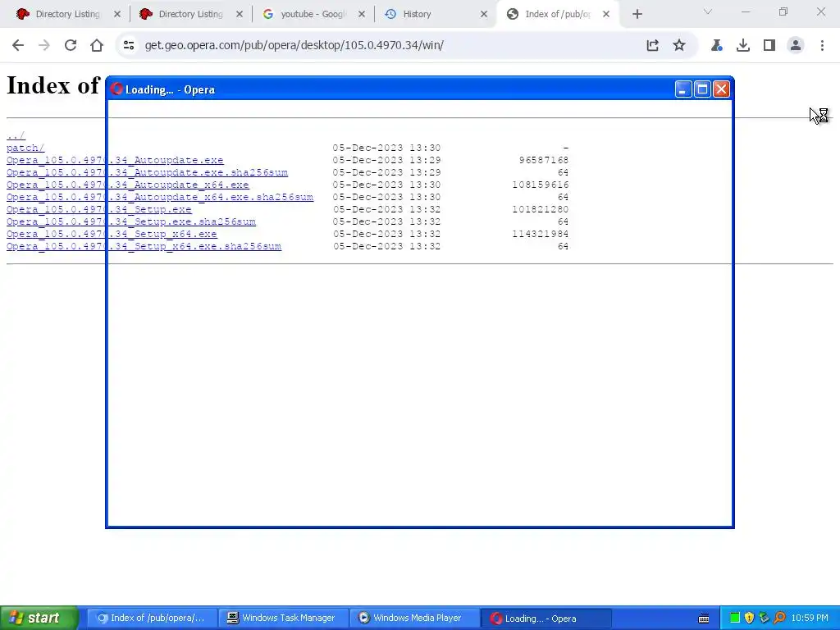Minimize the Loading Opera window
This screenshot has width=840, height=630.
point(683,89)
